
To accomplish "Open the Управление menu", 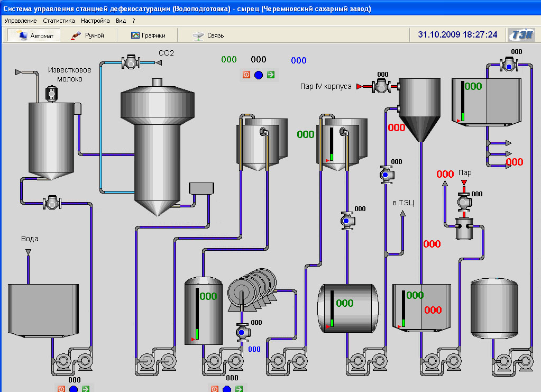I will point(20,21).
